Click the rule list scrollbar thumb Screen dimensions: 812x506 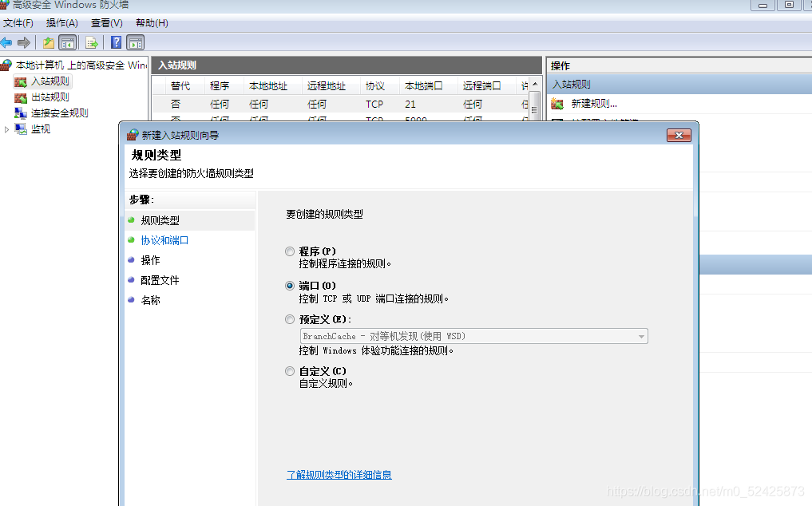535,106
